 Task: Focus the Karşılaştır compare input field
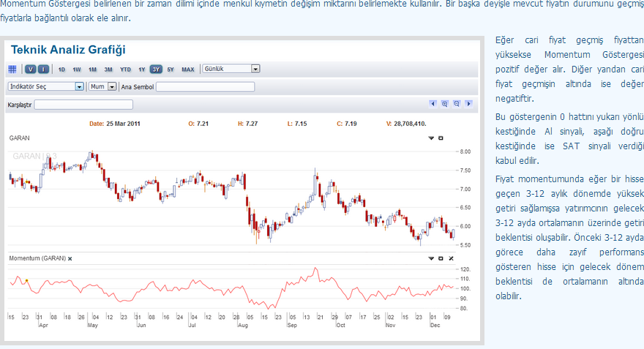83,105
